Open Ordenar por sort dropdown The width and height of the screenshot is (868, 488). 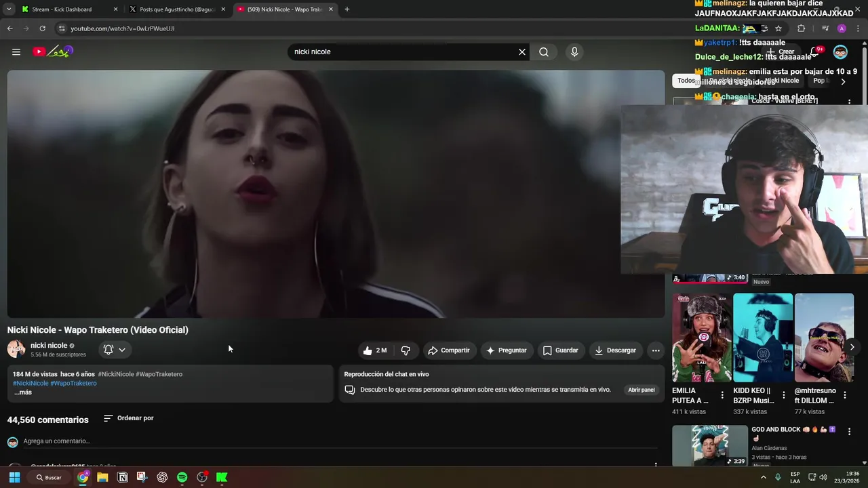coord(129,418)
